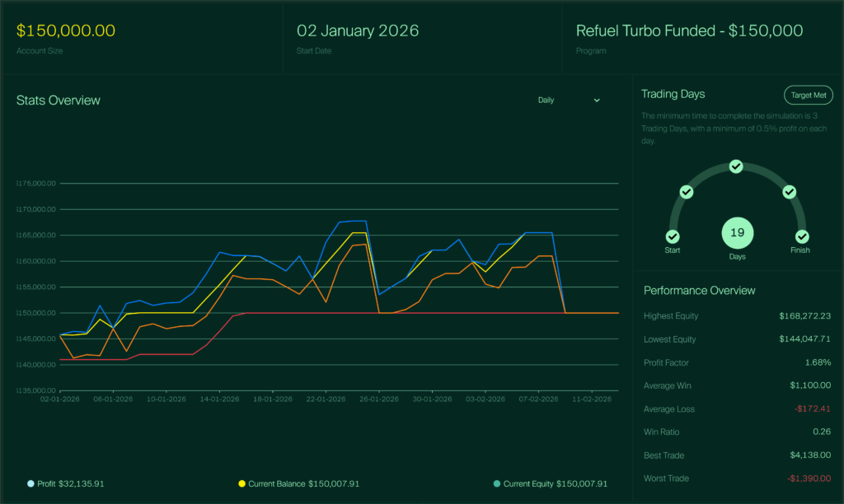The height and width of the screenshot is (504, 844).
Task: Click the Target Met button
Action: 808,95
